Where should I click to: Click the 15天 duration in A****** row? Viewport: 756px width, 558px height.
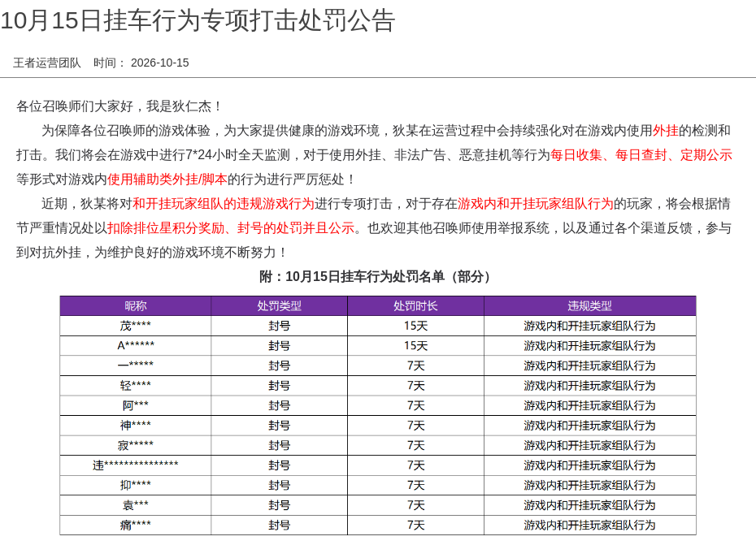[x=415, y=346]
